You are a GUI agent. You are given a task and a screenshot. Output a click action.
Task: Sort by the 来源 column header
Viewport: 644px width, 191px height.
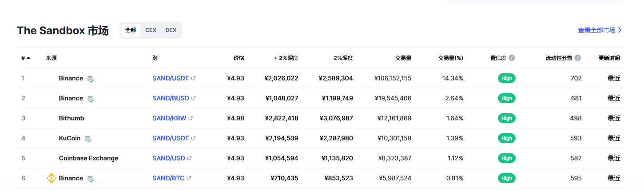[52, 58]
